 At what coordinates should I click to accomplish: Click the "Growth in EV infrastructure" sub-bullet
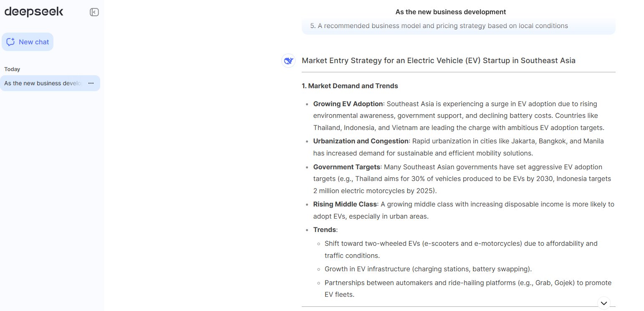[x=428, y=269]
